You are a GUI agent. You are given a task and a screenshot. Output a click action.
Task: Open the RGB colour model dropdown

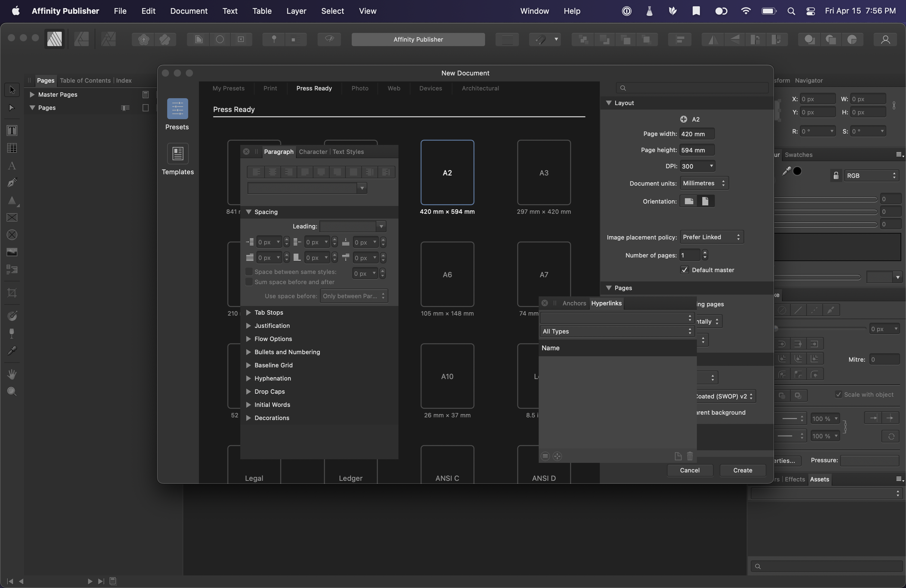(x=872, y=176)
